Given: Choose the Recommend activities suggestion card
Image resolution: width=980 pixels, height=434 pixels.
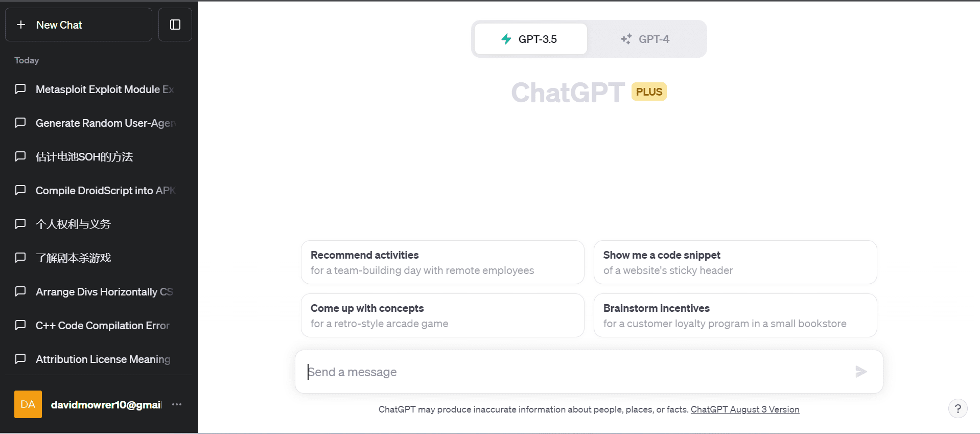Looking at the screenshot, I should 442,262.
